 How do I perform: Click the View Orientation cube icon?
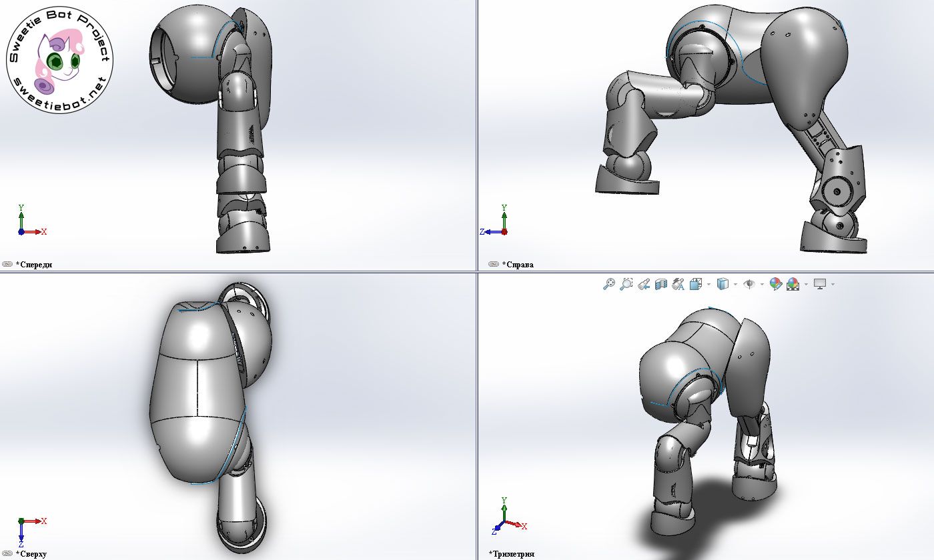click(695, 284)
